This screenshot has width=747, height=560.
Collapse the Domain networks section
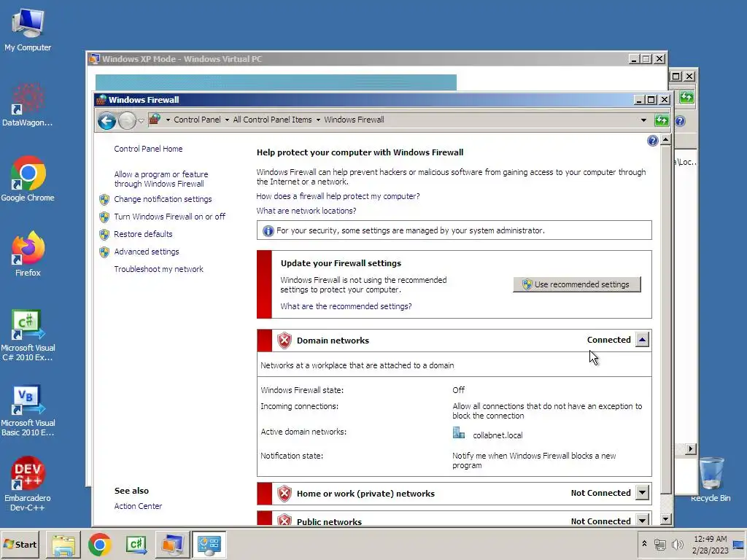(642, 340)
